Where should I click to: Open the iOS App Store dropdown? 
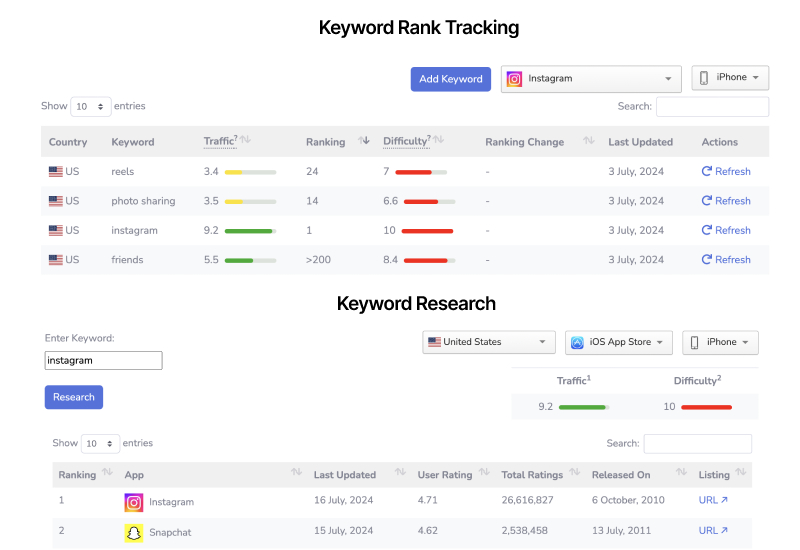tap(619, 342)
